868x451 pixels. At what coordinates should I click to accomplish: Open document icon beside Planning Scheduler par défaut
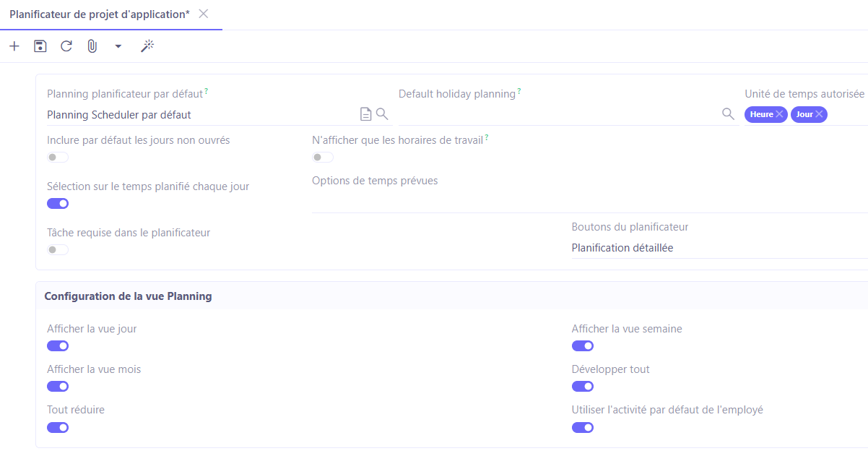[x=366, y=114]
